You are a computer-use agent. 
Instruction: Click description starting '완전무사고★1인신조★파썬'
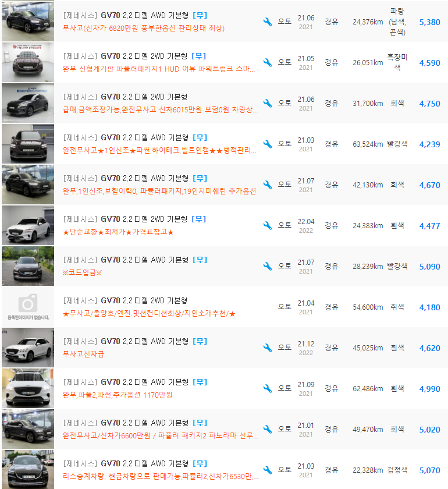click(159, 151)
